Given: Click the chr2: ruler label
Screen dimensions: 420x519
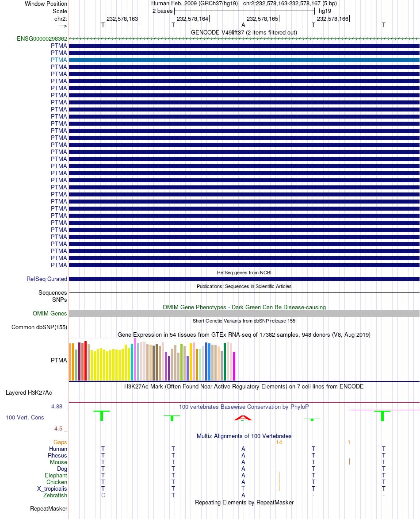Looking at the screenshot, I should tap(61, 19).
